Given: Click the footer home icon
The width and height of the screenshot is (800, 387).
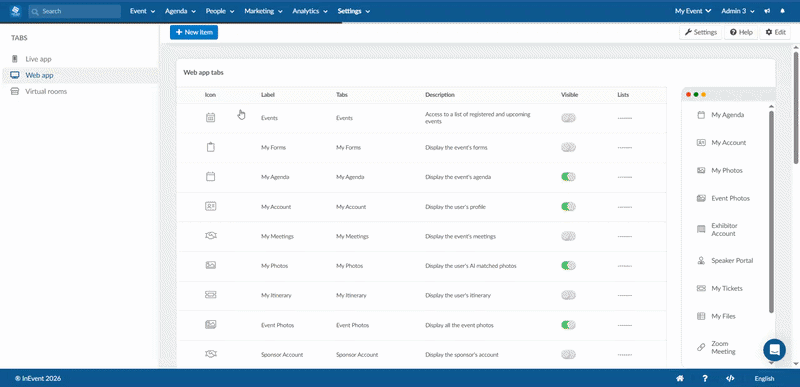Looking at the screenshot, I should 680,378.
